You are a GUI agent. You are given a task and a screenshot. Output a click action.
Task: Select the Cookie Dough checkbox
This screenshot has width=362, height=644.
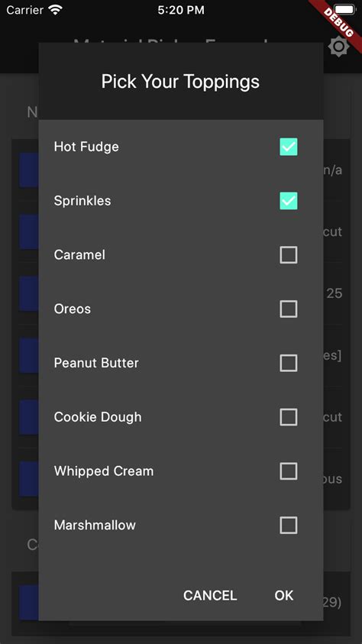coord(289,417)
